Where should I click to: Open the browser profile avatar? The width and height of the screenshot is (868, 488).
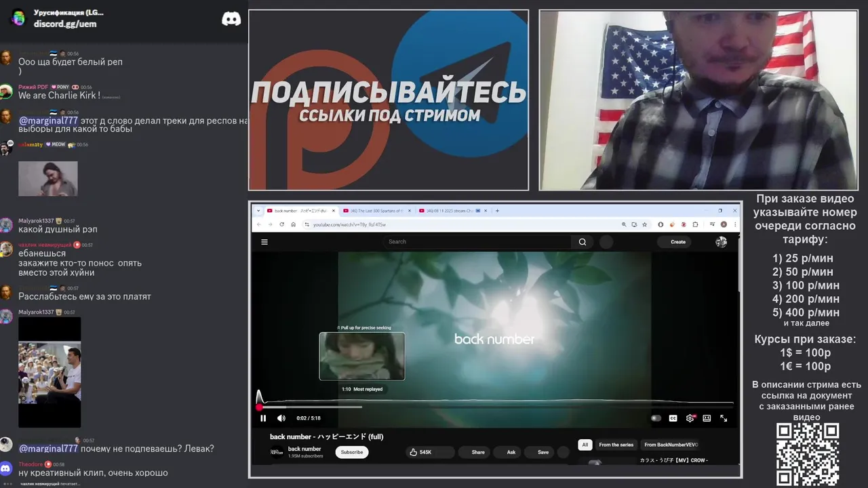tap(724, 224)
